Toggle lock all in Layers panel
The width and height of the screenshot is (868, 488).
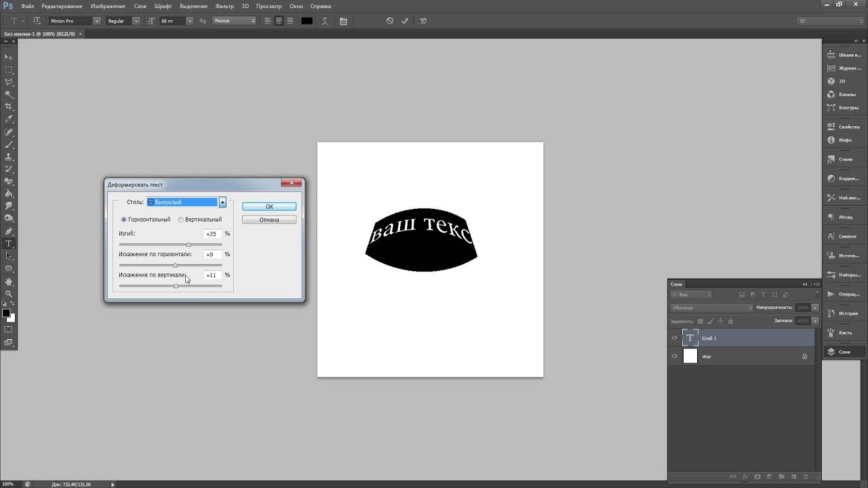pos(731,321)
